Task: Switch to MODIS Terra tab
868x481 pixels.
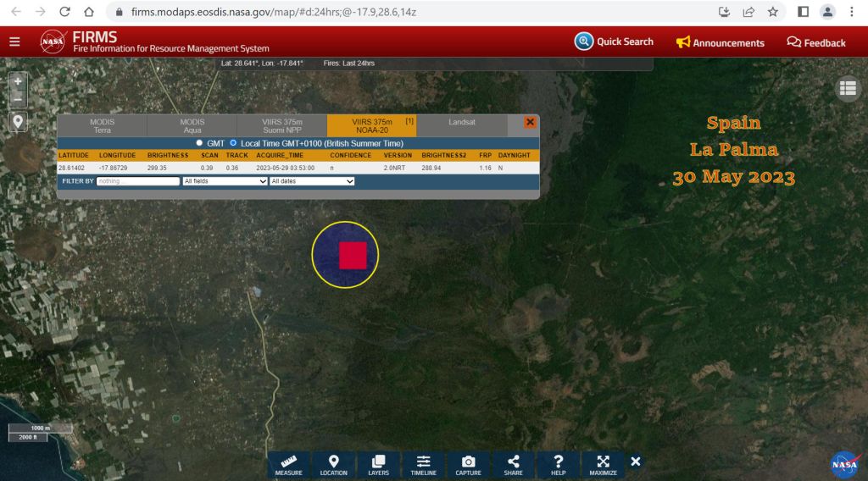Action: (102, 126)
